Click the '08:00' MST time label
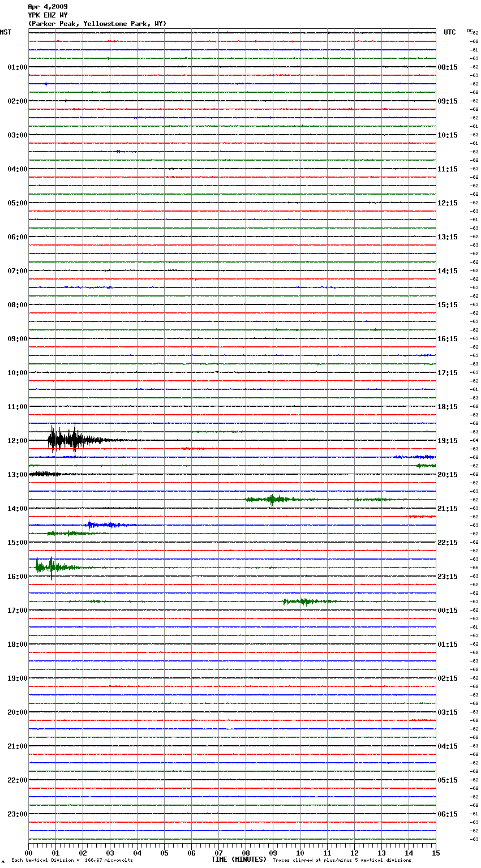Viewport: 481px width, 868px height. (x=18, y=305)
